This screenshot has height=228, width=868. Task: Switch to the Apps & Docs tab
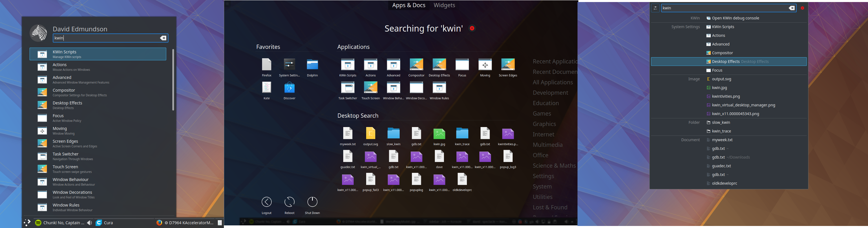tap(408, 5)
